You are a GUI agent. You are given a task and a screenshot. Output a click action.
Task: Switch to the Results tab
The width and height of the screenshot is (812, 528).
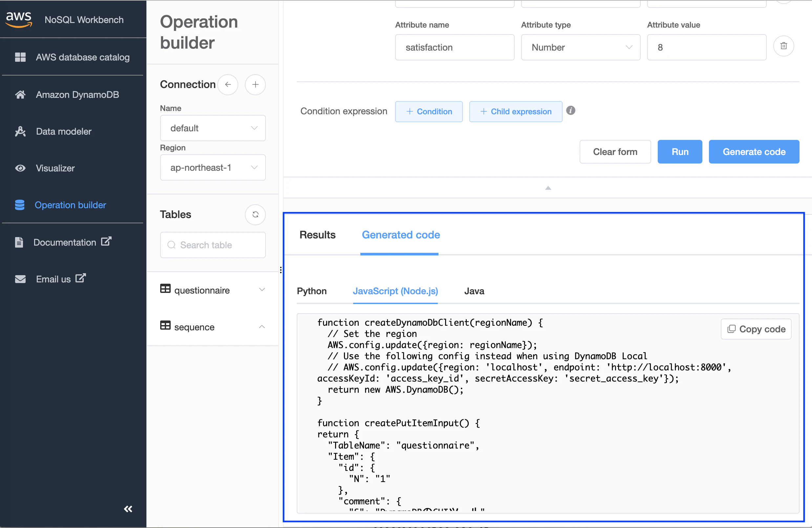317,235
